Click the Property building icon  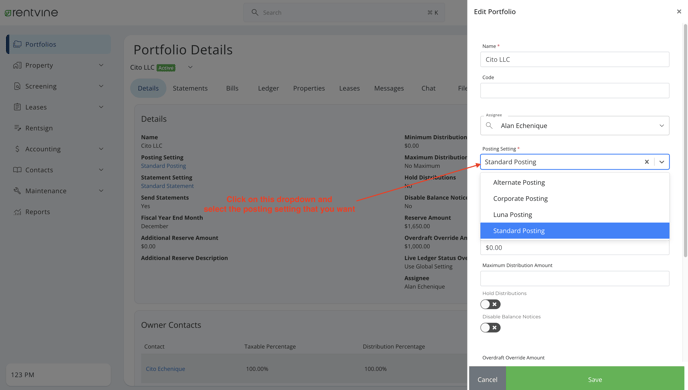coord(18,65)
